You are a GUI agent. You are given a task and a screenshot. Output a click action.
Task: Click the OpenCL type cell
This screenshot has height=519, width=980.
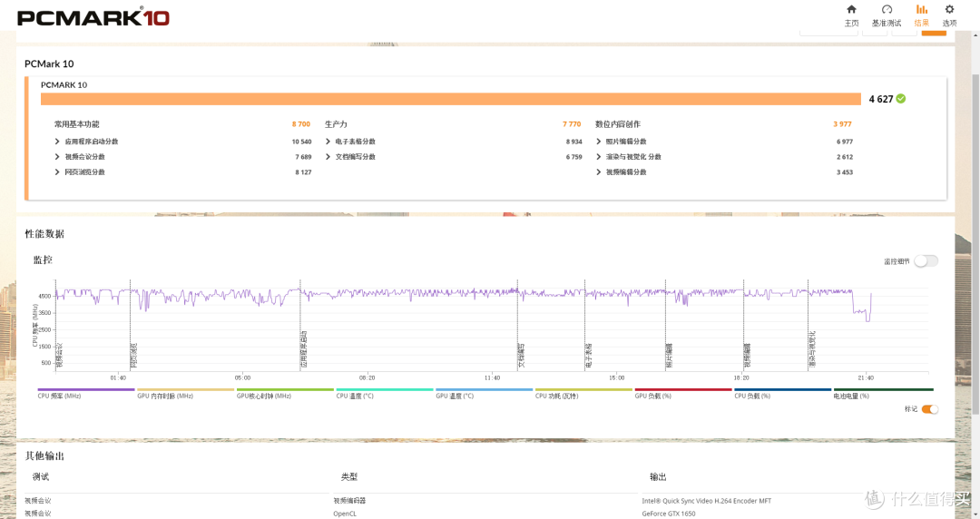[345, 514]
